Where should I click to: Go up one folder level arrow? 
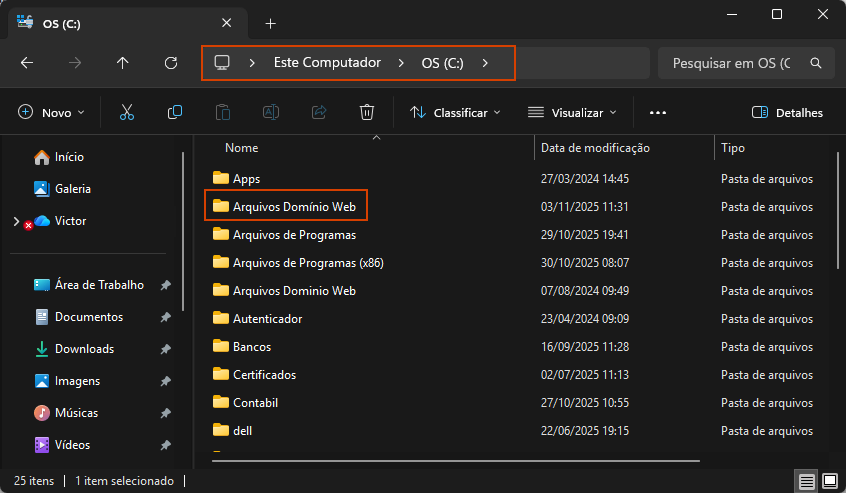click(123, 62)
